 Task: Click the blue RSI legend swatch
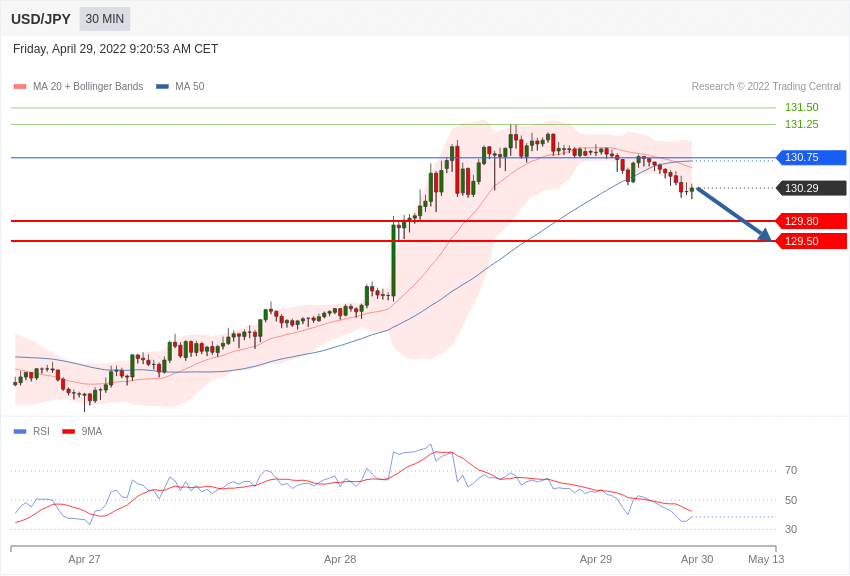[x=20, y=431]
